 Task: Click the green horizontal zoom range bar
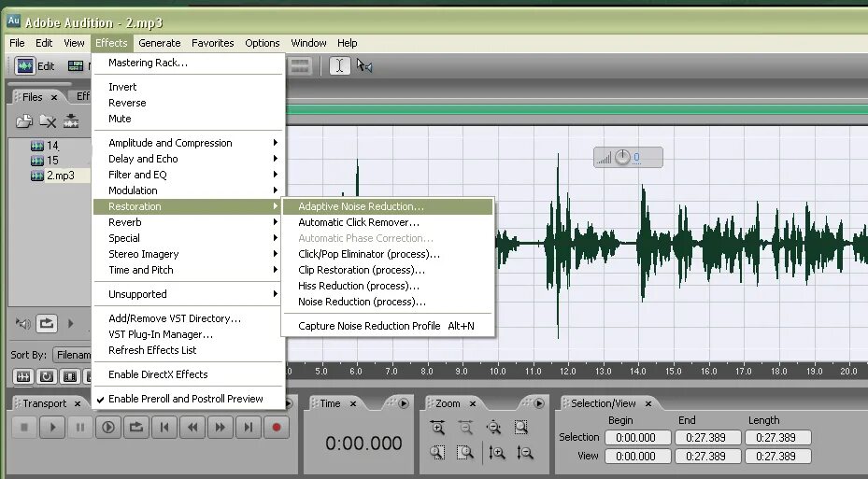point(576,110)
